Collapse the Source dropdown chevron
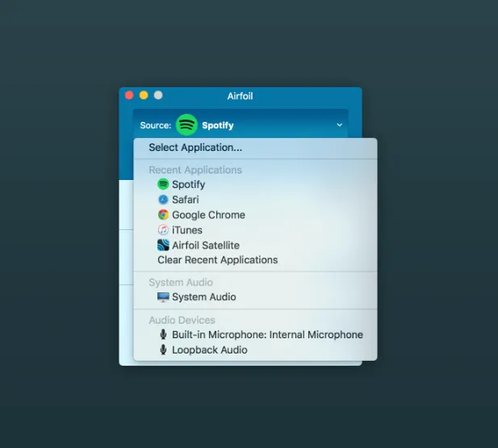The height and width of the screenshot is (448, 498). click(340, 125)
